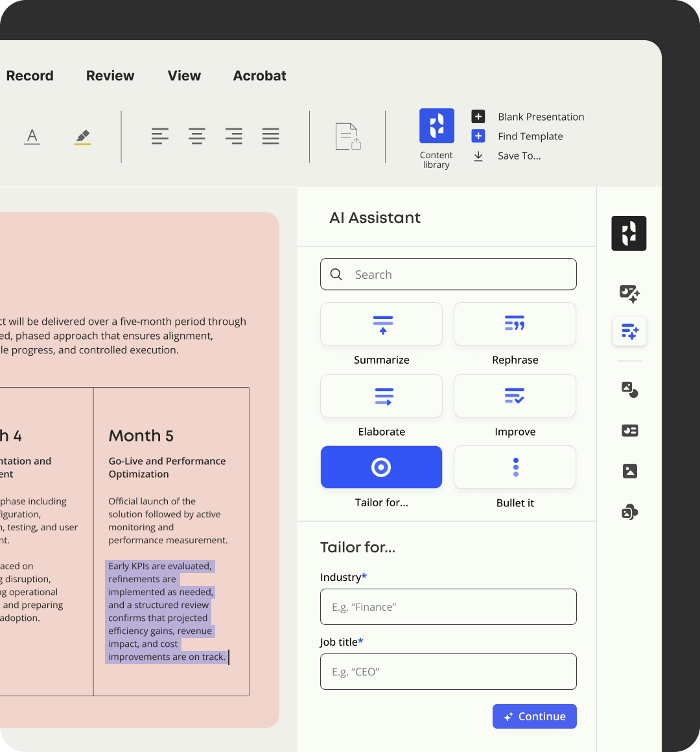Click the font color icon

pyautogui.click(x=32, y=137)
